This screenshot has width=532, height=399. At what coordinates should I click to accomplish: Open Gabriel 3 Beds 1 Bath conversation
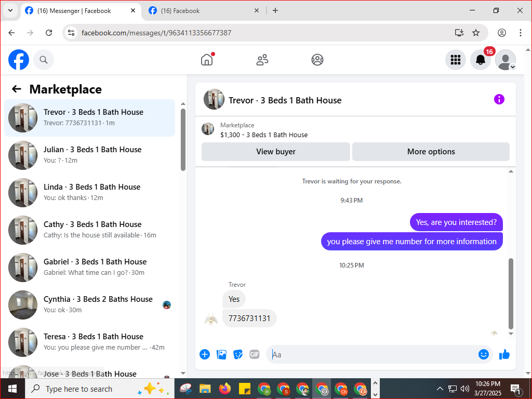click(x=89, y=268)
